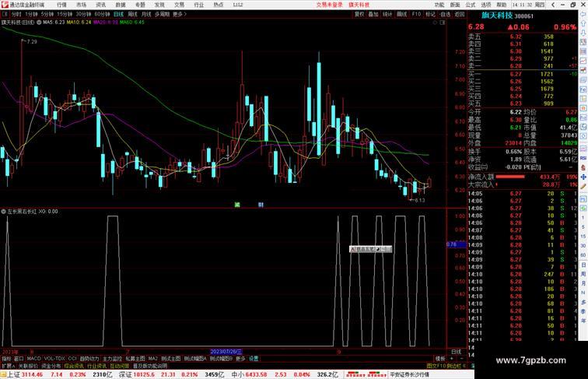Click the 周 period button in the right sidebar
588x379 pixels.
point(583,274)
